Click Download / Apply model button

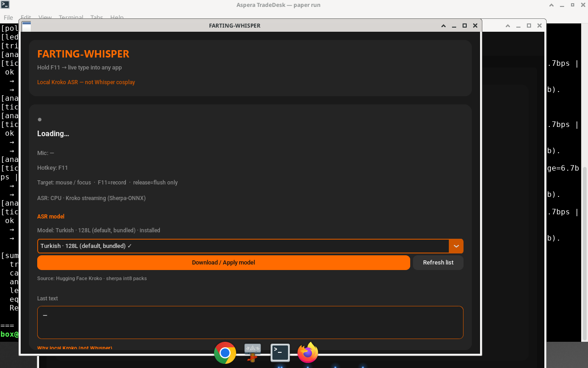tap(224, 263)
